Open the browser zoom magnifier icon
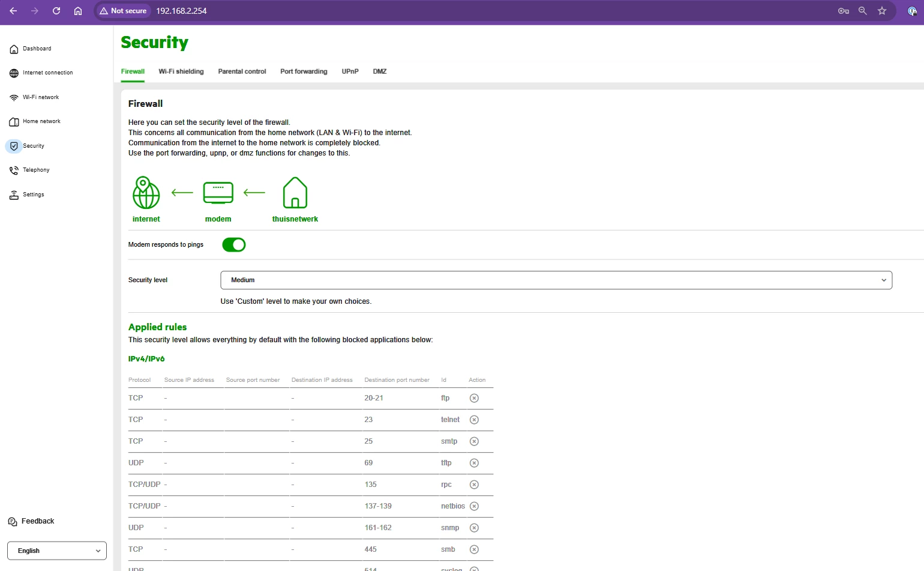Screen dimensions: 924x571 tap(863, 11)
